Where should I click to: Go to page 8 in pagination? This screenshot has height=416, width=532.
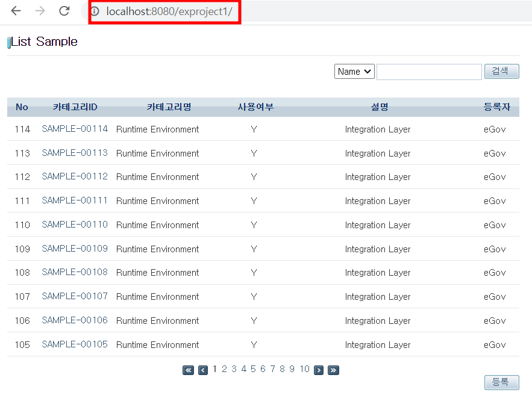click(x=283, y=369)
